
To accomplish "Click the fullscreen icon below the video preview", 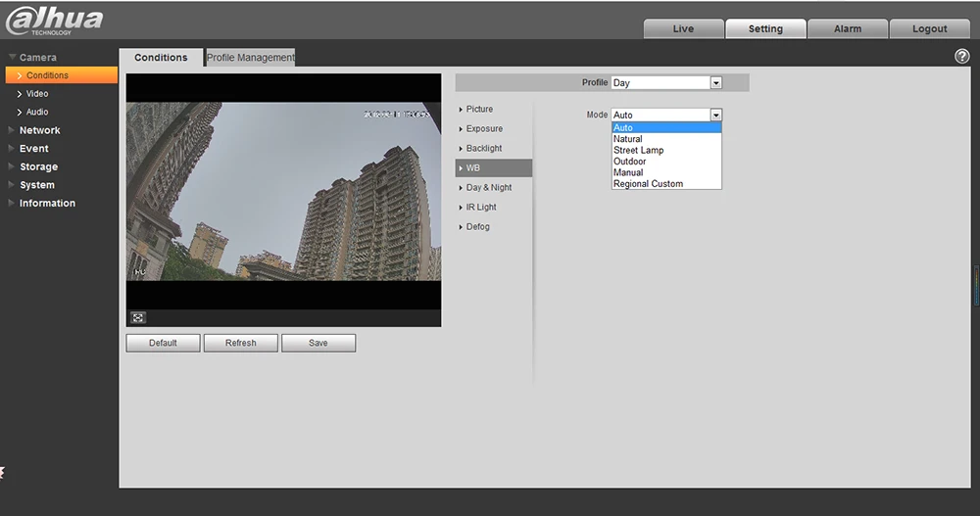I will 138,318.
